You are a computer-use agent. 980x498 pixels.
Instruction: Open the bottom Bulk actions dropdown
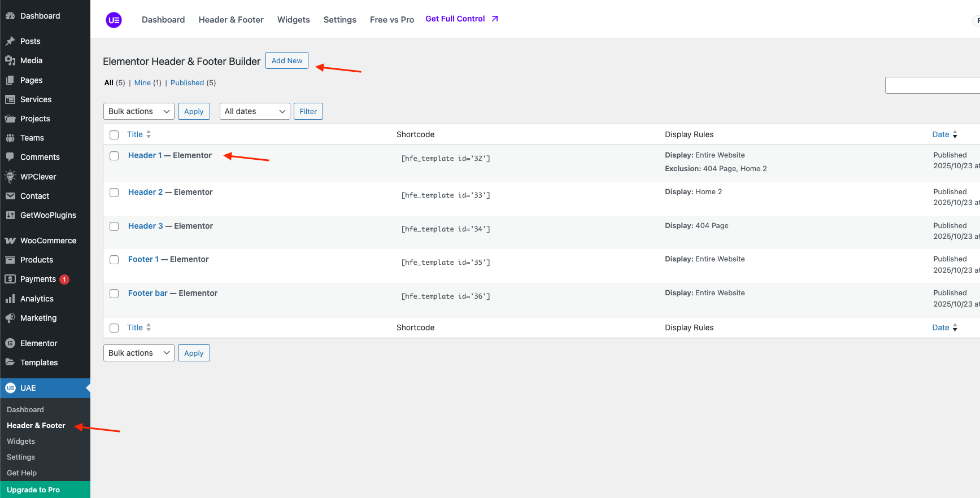[x=138, y=353]
